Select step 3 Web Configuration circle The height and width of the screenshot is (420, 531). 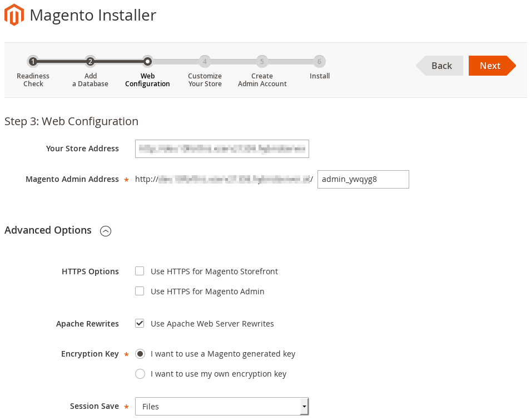[147, 62]
